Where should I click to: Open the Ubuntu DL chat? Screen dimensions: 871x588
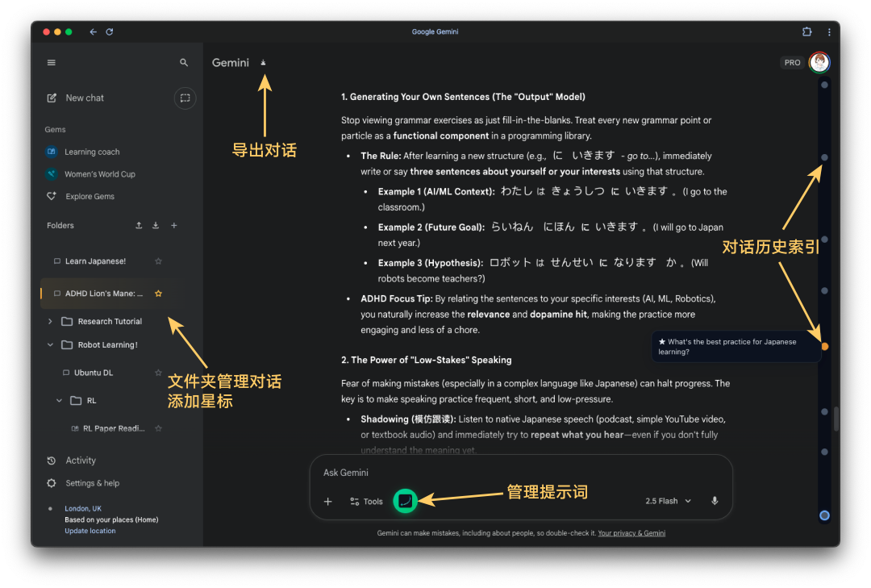coord(94,373)
